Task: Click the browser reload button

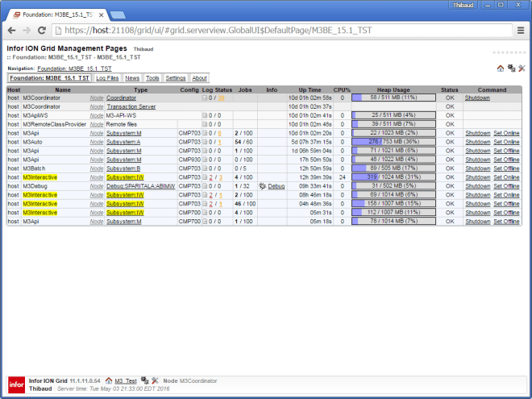Action: coord(44,30)
